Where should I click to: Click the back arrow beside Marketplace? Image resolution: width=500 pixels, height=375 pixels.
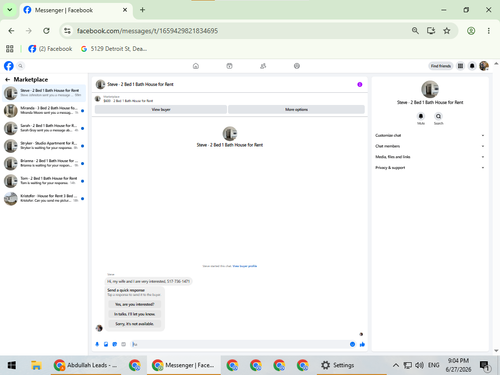point(7,79)
